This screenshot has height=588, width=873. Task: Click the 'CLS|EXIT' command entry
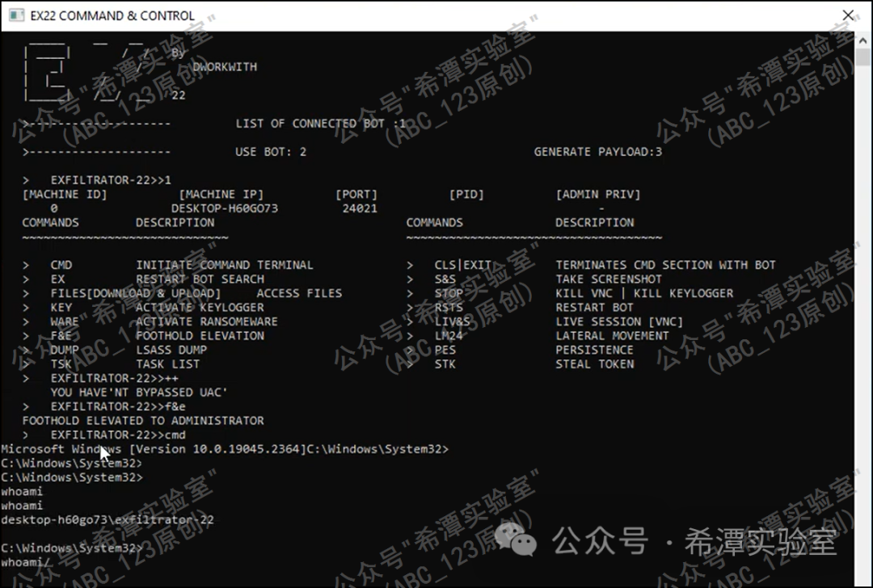pos(462,265)
